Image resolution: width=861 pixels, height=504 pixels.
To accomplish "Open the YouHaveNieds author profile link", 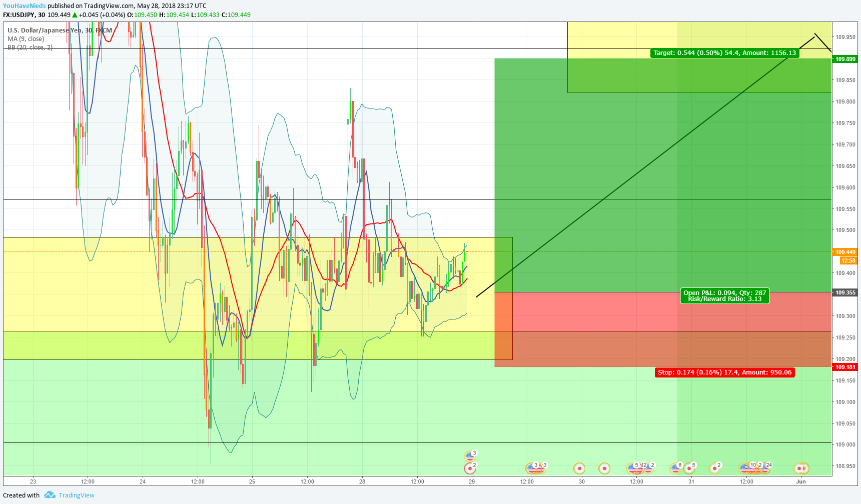I will click(x=24, y=6).
